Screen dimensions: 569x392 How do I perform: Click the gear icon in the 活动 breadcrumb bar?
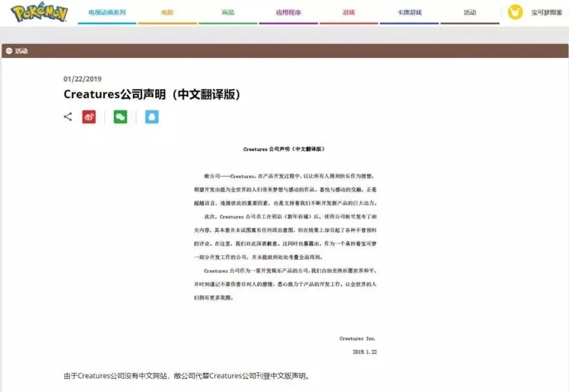pos(8,51)
